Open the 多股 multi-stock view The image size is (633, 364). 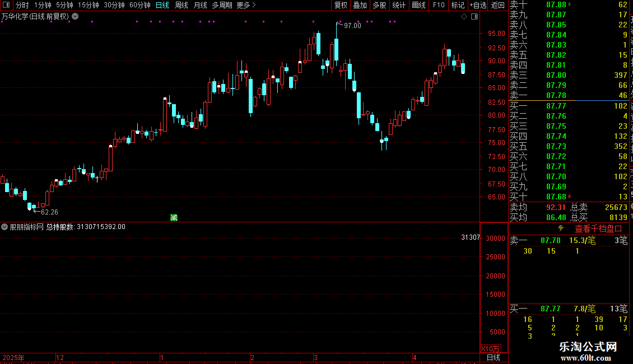click(x=379, y=5)
